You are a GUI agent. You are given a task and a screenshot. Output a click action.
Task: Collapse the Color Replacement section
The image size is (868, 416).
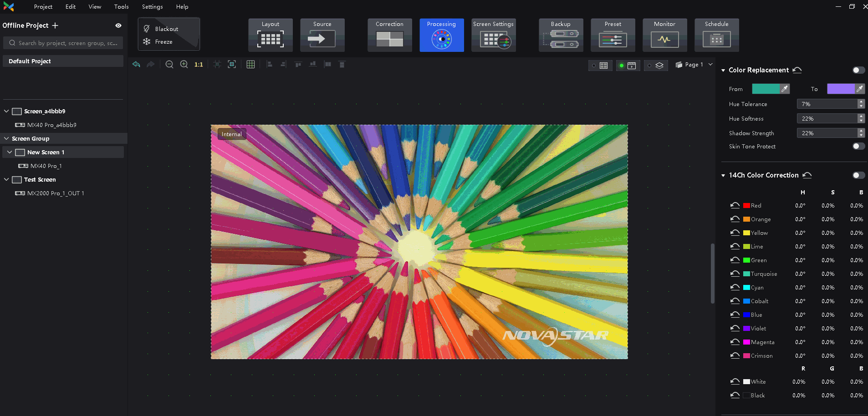point(723,71)
